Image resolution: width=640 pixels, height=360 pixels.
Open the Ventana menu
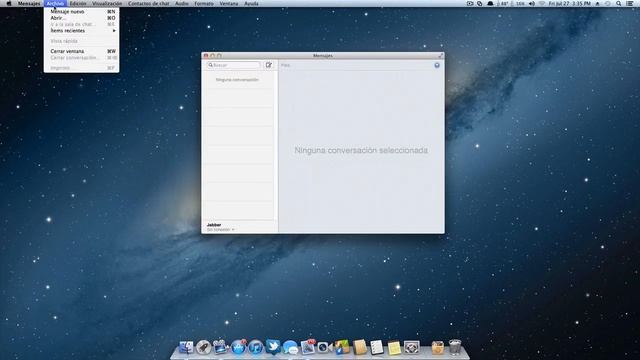point(229,3)
